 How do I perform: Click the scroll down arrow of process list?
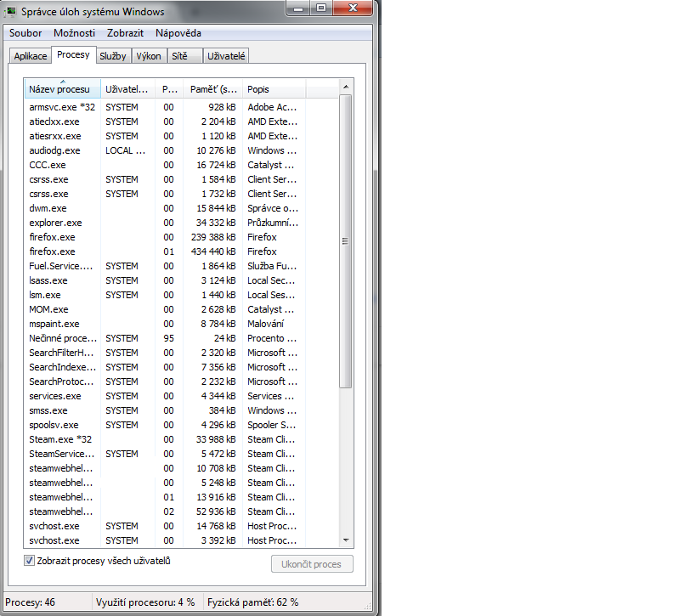[346, 540]
